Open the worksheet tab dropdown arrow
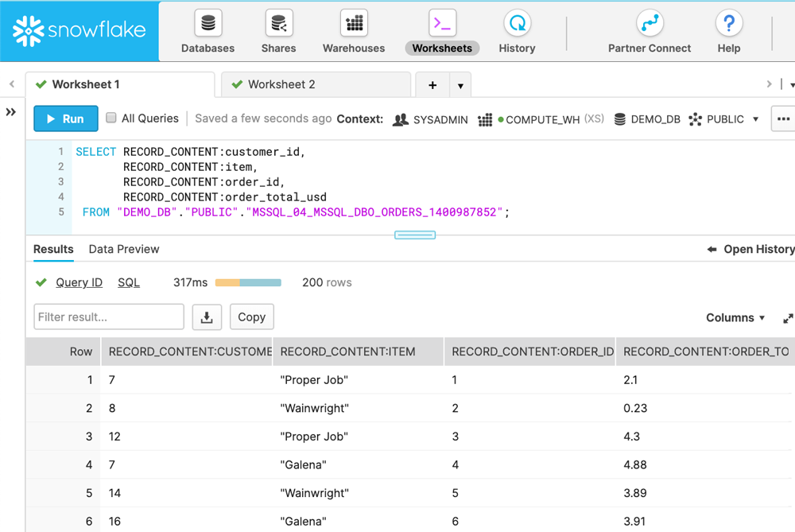The width and height of the screenshot is (795, 532). [x=460, y=85]
